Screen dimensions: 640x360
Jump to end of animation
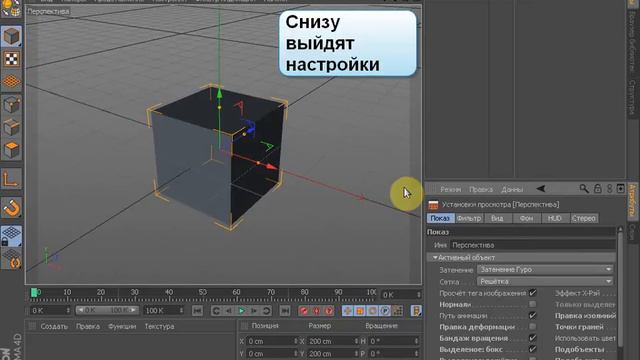(x=285, y=311)
